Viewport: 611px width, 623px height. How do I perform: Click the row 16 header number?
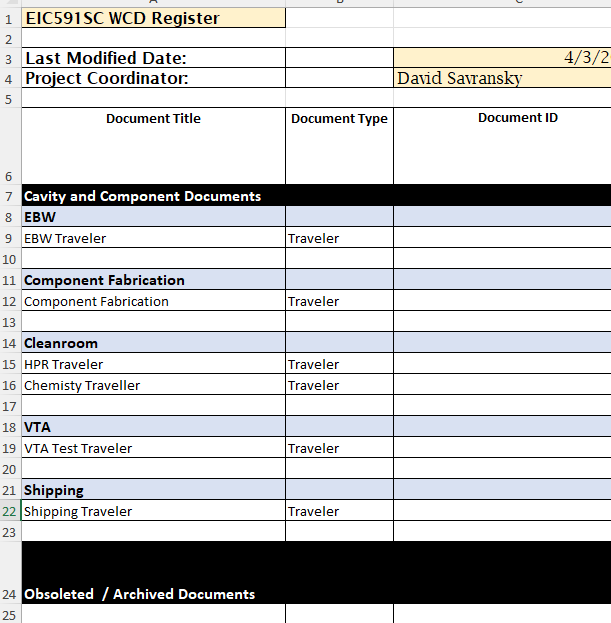10,385
